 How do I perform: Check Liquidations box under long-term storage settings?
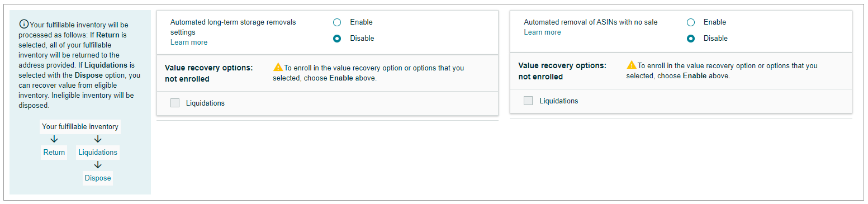point(175,103)
